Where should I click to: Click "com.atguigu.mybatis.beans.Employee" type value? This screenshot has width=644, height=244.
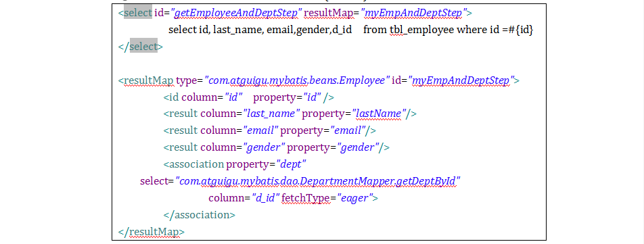click(297, 80)
